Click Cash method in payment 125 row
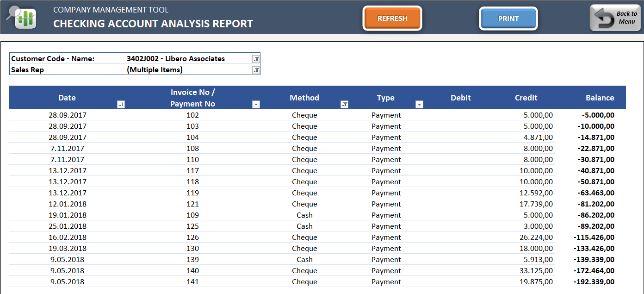Screen dimensions: 644x294 [304, 226]
